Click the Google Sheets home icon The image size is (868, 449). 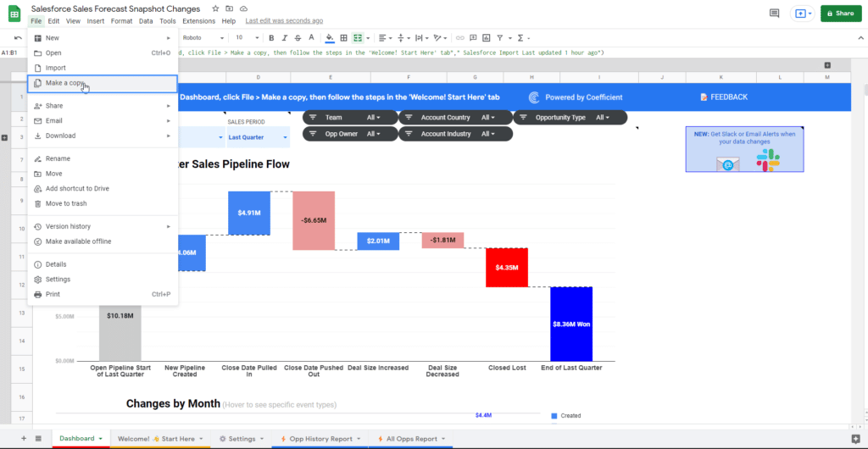pyautogui.click(x=14, y=14)
